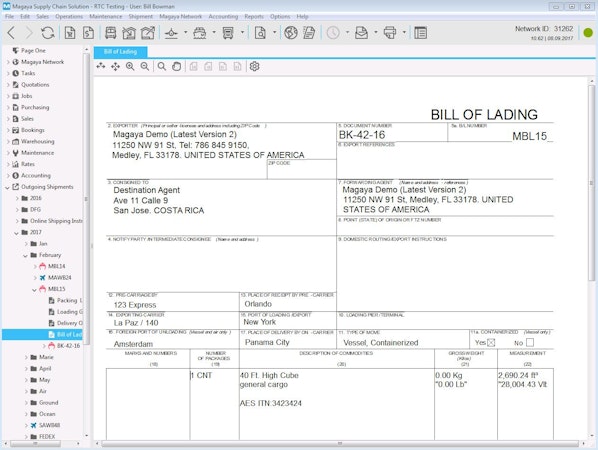Open the airplane icon dropdown arrow
Image resolution: width=598 pixels, height=450 pixels.
pyautogui.click(x=185, y=32)
